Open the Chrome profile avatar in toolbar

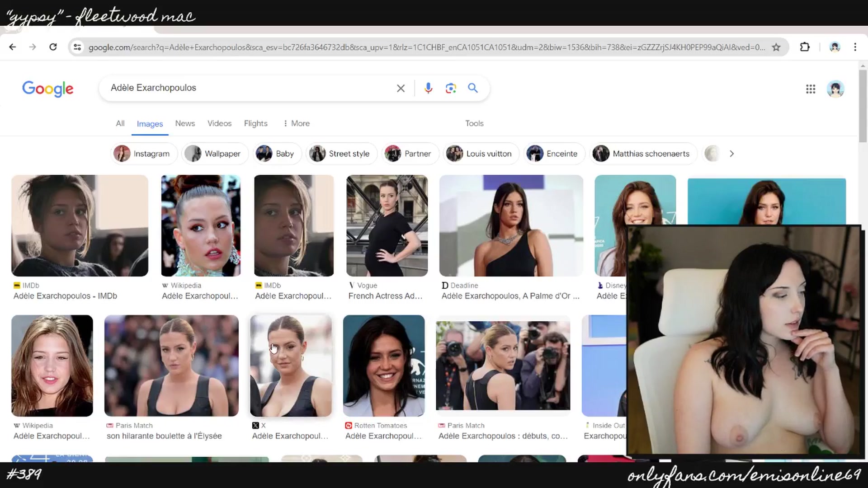(835, 47)
